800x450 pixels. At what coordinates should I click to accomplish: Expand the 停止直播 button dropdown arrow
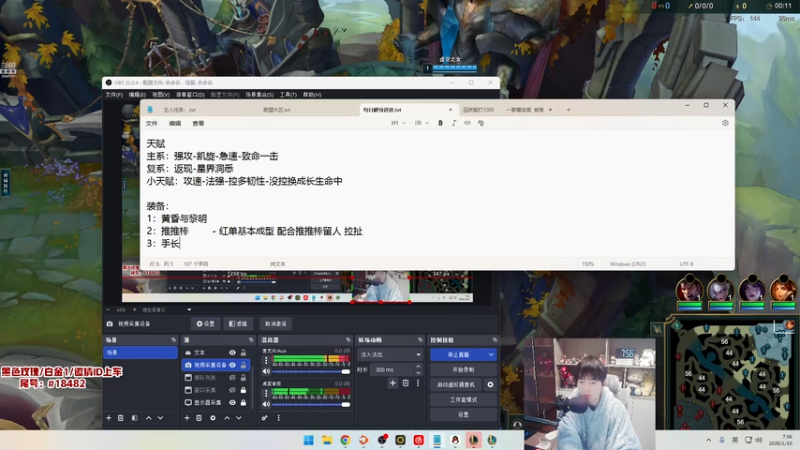491,355
